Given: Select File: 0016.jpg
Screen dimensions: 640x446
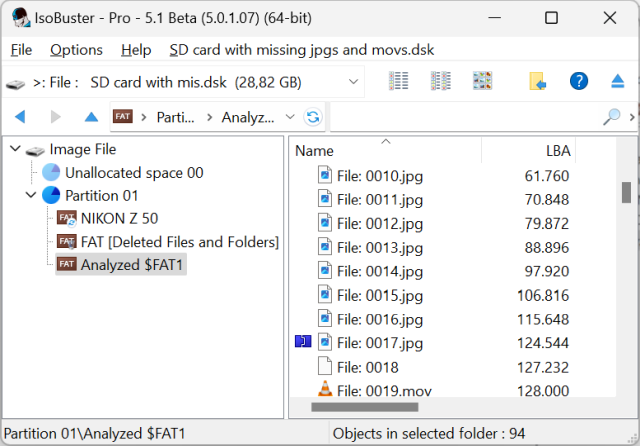Looking at the screenshot, I should coord(380,320).
